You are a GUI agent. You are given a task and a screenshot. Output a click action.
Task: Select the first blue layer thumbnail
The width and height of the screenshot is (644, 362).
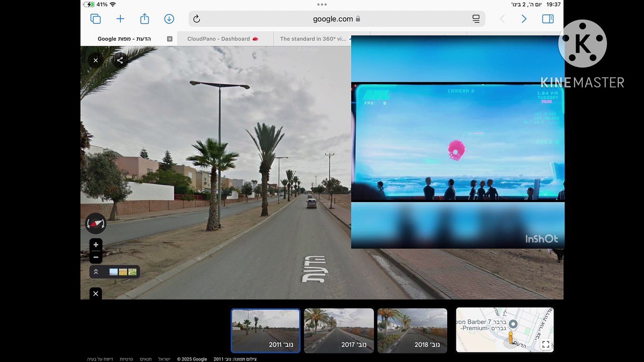pyautogui.click(x=114, y=272)
